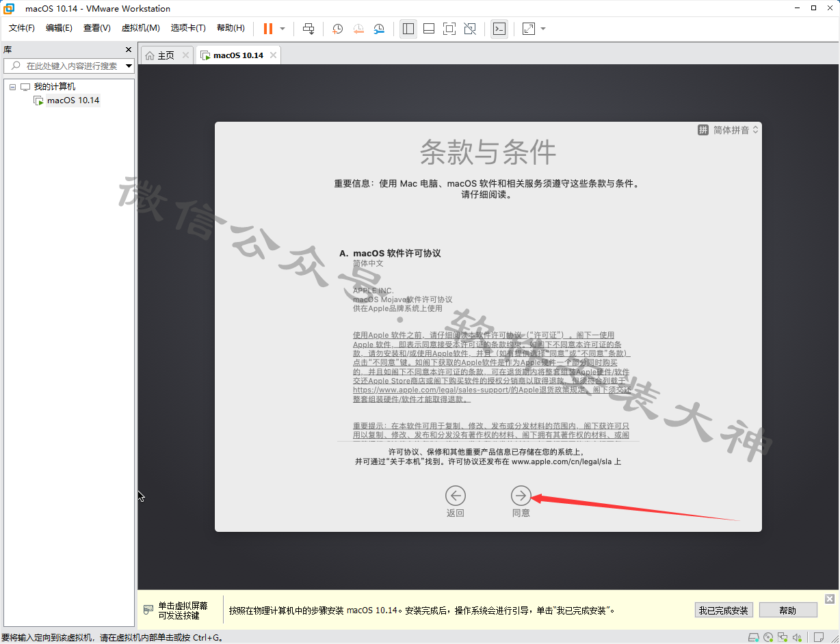
Task: Open the snapshot manager icon
Action: coord(379,29)
